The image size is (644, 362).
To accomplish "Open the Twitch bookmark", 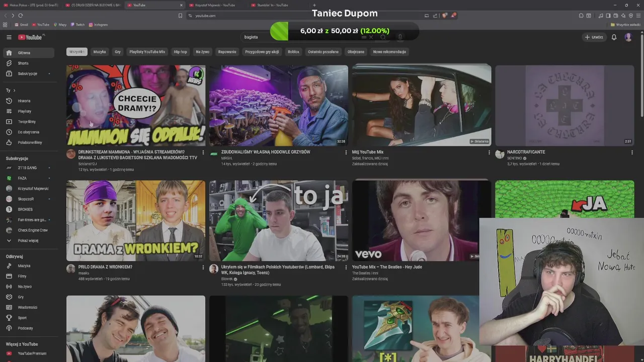I will pos(77,25).
